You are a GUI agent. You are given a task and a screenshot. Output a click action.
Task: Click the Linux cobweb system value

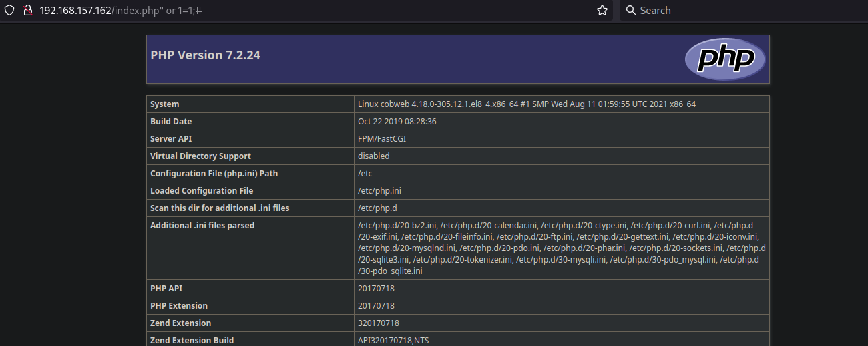pos(526,104)
